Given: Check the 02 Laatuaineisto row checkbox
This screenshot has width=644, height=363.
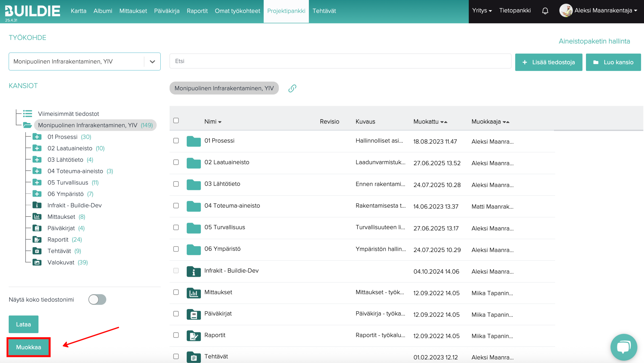Looking at the screenshot, I should 176,162.
